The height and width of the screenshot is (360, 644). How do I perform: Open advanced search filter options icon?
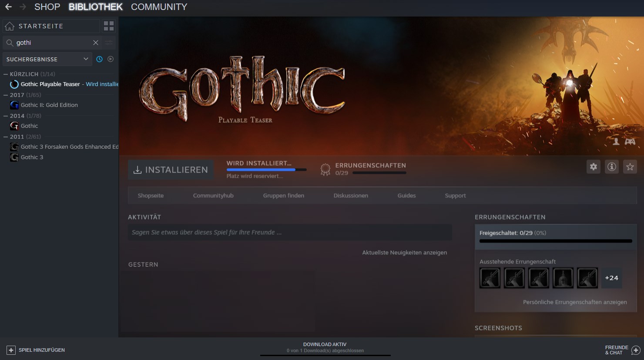(x=109, y=43)
